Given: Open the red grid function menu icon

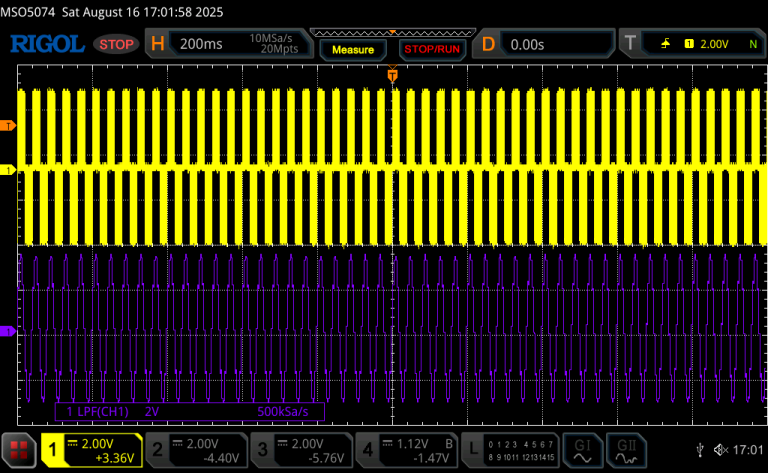Looking at the screenshot, I should tap(19, 449).
